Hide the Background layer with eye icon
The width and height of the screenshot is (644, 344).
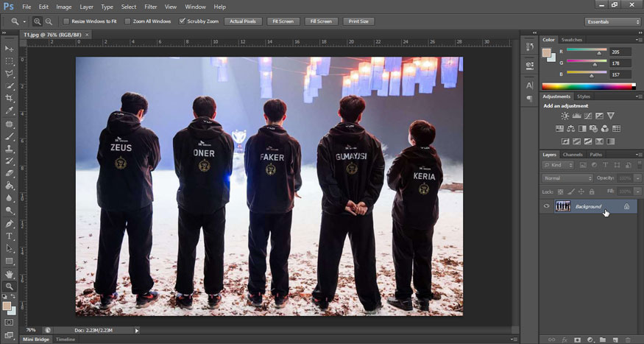coord(546,206)
